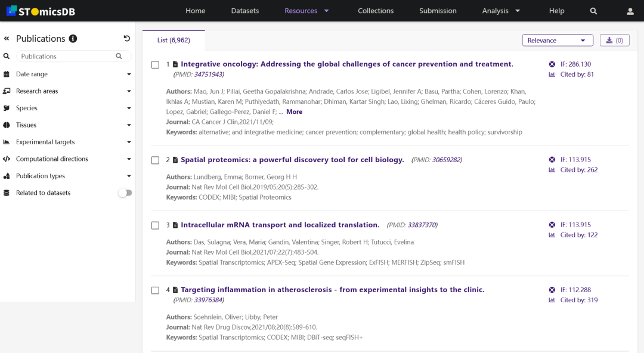This screenshot has height=353, width=644.
Task: Expand the Date range filter arrow
Action: tap(129, 75)
